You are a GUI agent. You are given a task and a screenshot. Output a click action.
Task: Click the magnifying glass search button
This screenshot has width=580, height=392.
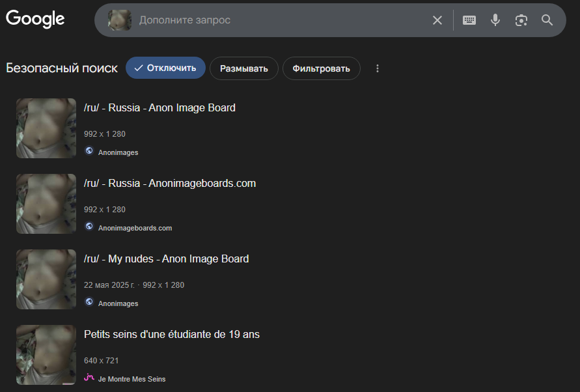(547, 20)
